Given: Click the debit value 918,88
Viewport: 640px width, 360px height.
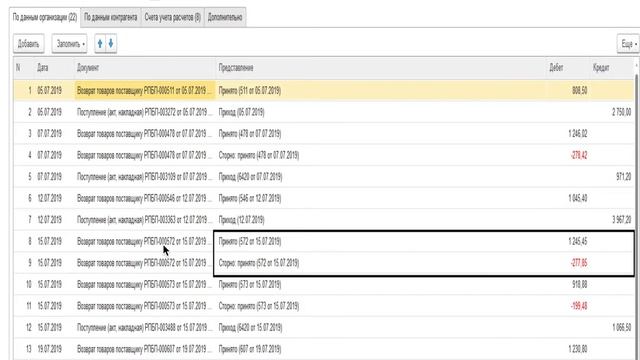Looking at the screenshot, I should pos(580,284).
